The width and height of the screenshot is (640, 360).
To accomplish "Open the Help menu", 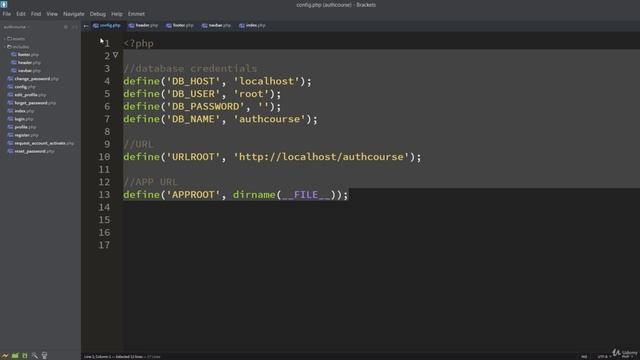I will 117,14.
